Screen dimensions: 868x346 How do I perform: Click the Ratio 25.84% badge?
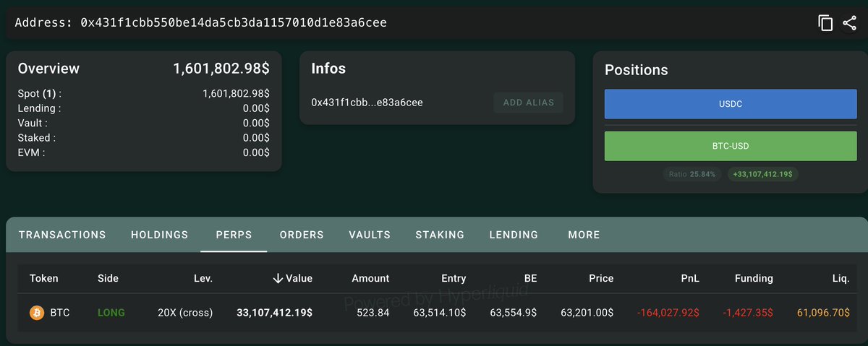click(692, 174)
